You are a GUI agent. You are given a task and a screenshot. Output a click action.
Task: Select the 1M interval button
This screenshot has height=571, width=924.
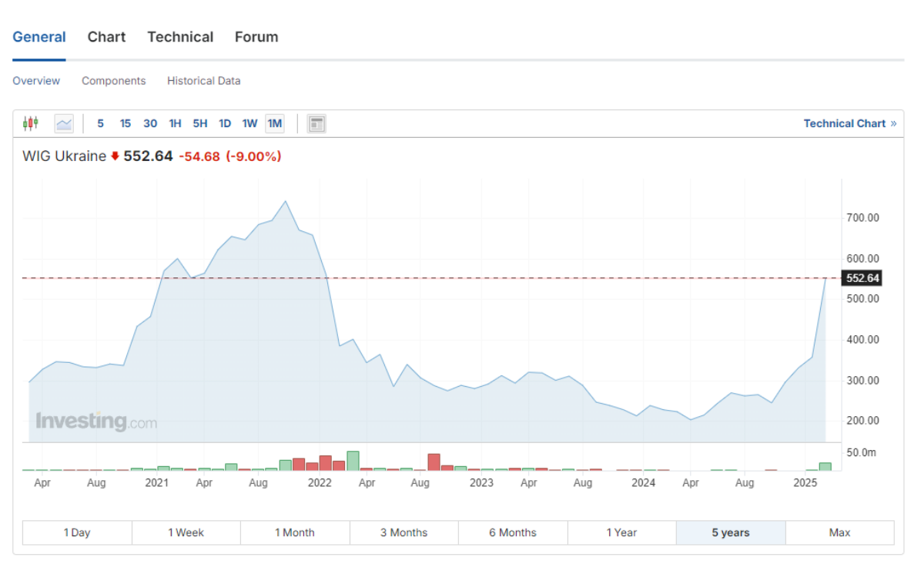click(275, 123)
